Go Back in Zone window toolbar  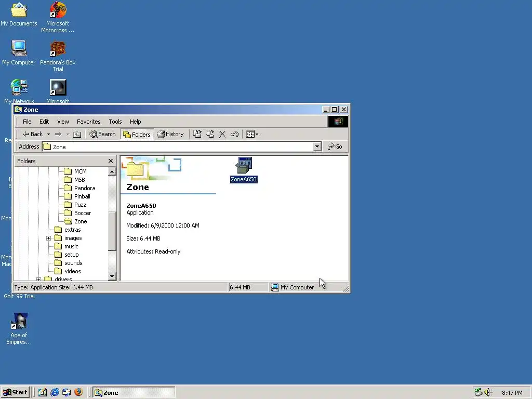pos(33,135)
